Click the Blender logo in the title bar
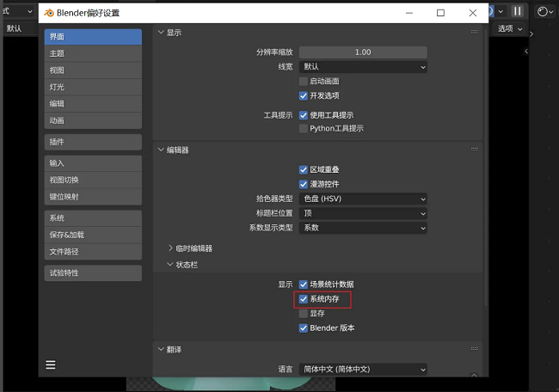The width and height of the screenshot is (559, 392). point(48,13)
